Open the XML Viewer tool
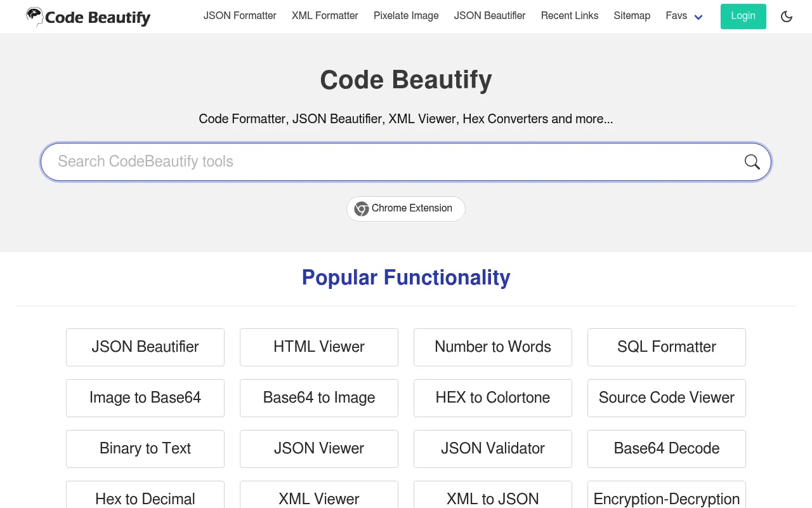This screenshot has height=508, width=812. click(319, 495)
